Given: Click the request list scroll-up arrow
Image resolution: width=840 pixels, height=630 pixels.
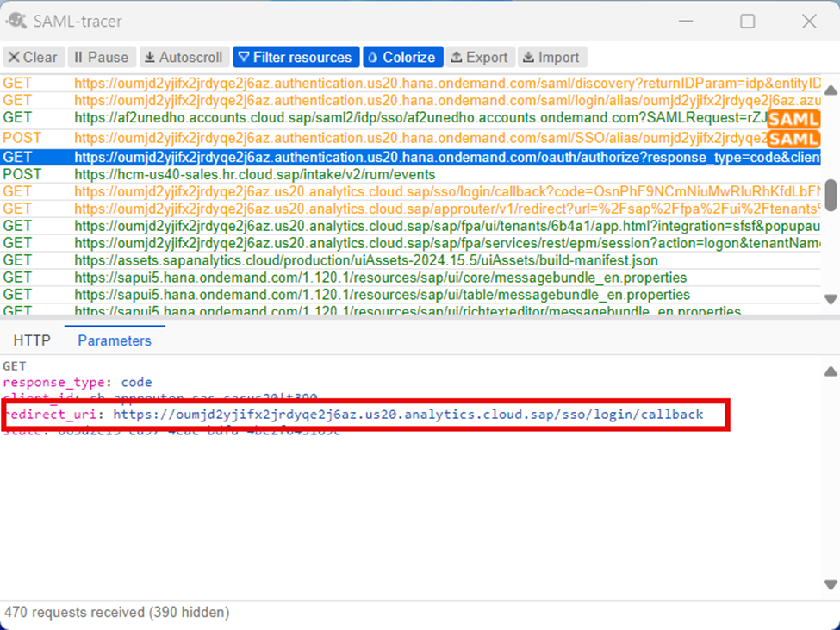Looking at the screenshot, I should click(831, 90).
